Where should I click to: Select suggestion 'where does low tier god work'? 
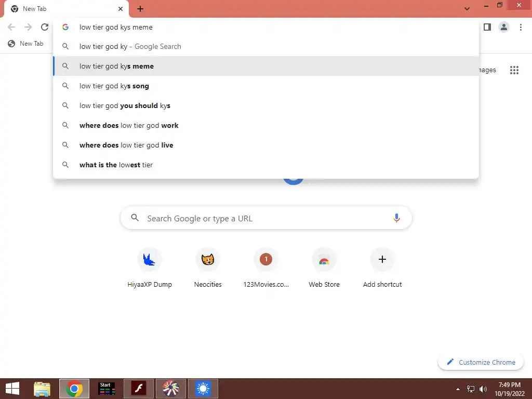266,125
